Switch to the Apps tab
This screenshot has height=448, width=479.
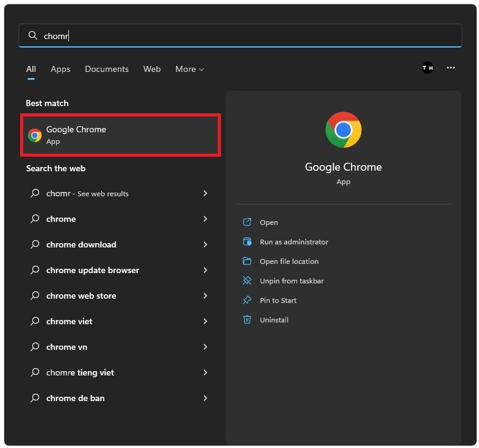60,69
